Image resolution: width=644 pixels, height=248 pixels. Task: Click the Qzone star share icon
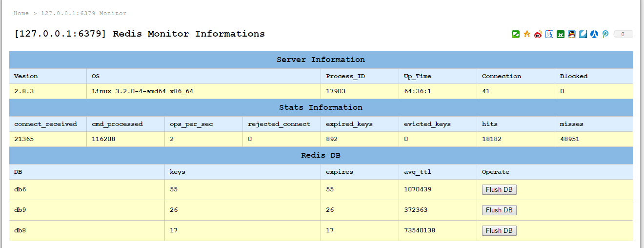[527, 34]
